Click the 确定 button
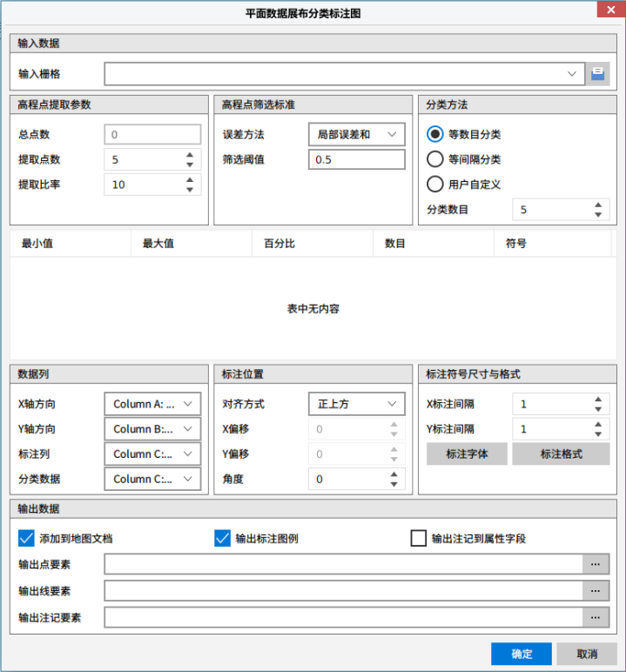Screen dimensions: 626x672 (522, 654)
